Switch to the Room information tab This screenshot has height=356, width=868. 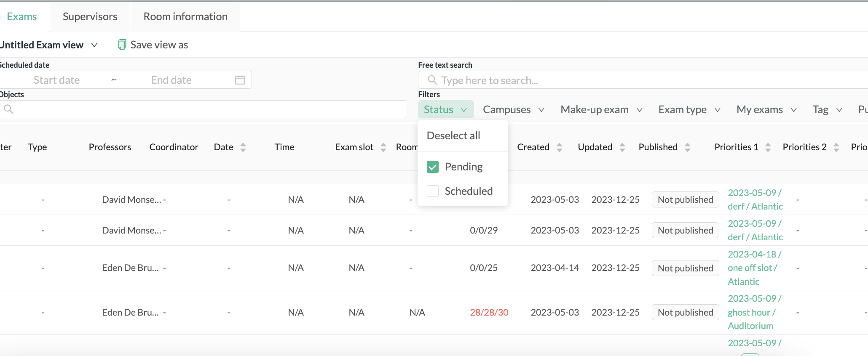[185, 16]
